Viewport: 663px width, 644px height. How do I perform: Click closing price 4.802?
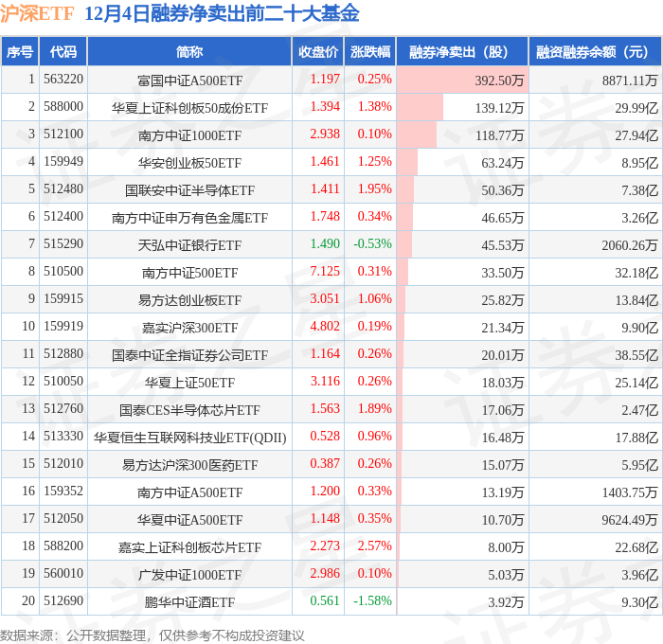click(x=325, y=327)
